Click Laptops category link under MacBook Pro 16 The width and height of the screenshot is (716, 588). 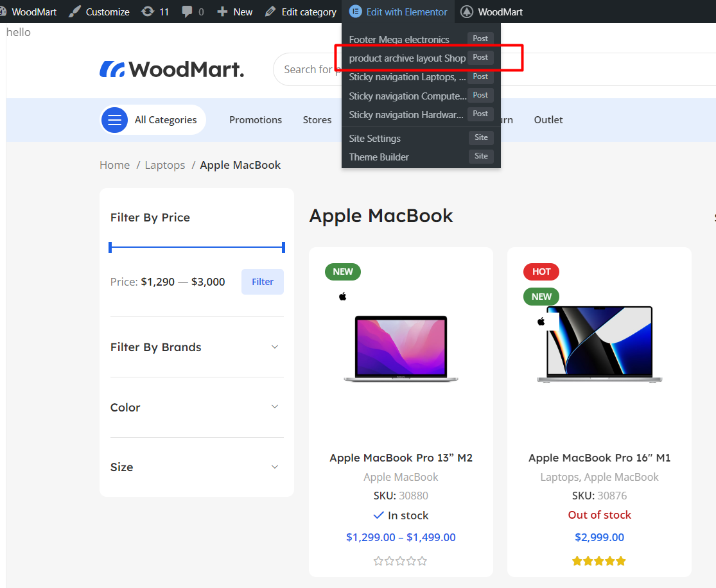[x=560, y=477]
